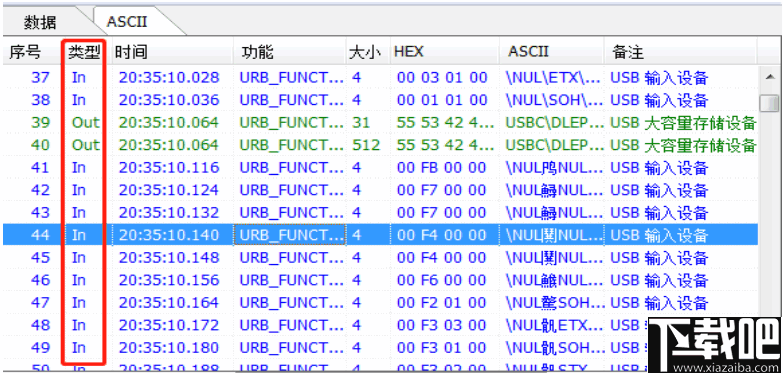The height and width of the screenshot is (373, 783).
Task: Switch to the 数据 tab
Action: [x=40, y=22]
